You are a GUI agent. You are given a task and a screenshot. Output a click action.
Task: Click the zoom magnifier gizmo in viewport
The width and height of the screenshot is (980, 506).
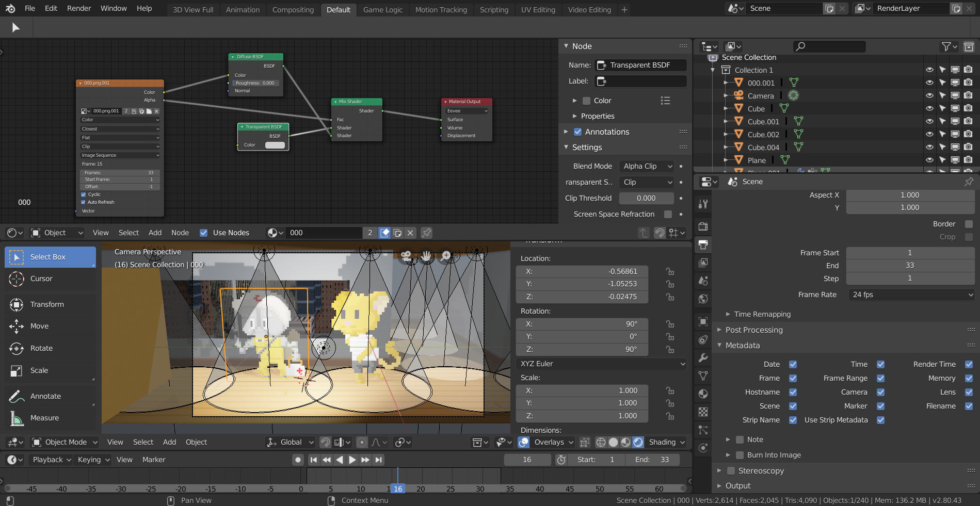click(446, 255)
